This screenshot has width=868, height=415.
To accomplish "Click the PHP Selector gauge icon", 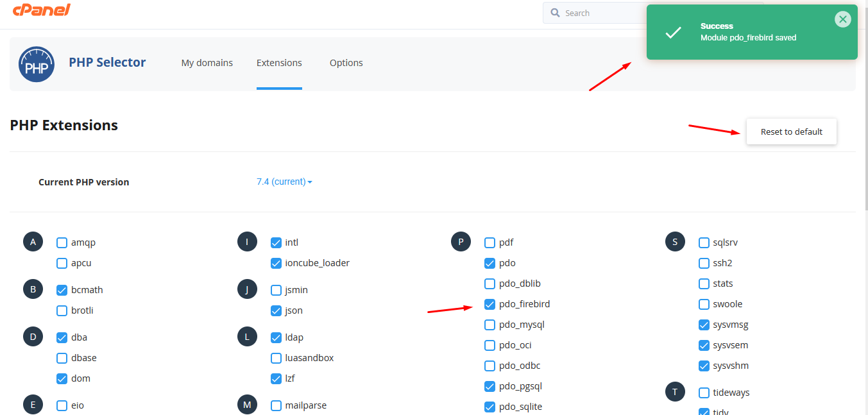I will (37, 64).
